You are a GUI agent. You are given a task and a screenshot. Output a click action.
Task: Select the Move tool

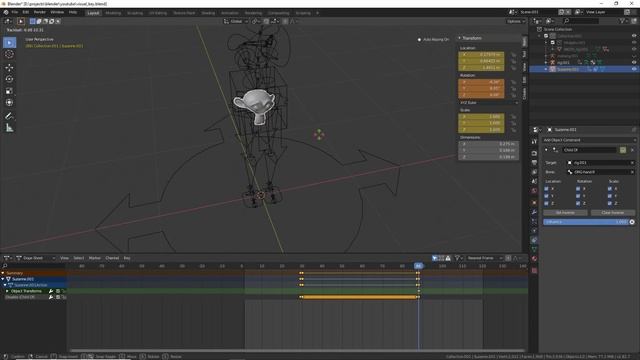pos(9,67)
